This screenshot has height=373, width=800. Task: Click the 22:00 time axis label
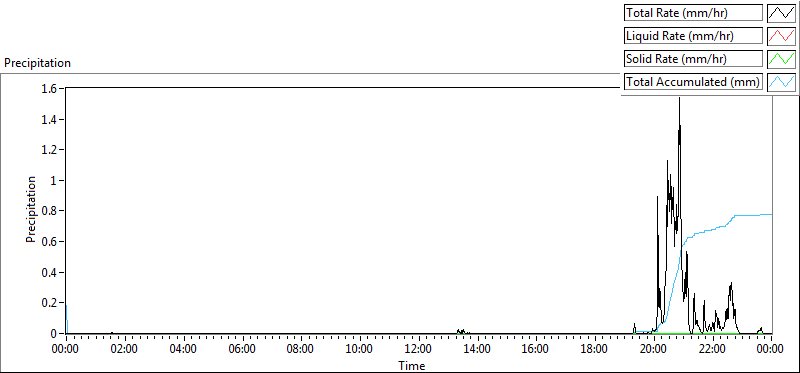tap(713, 350)
